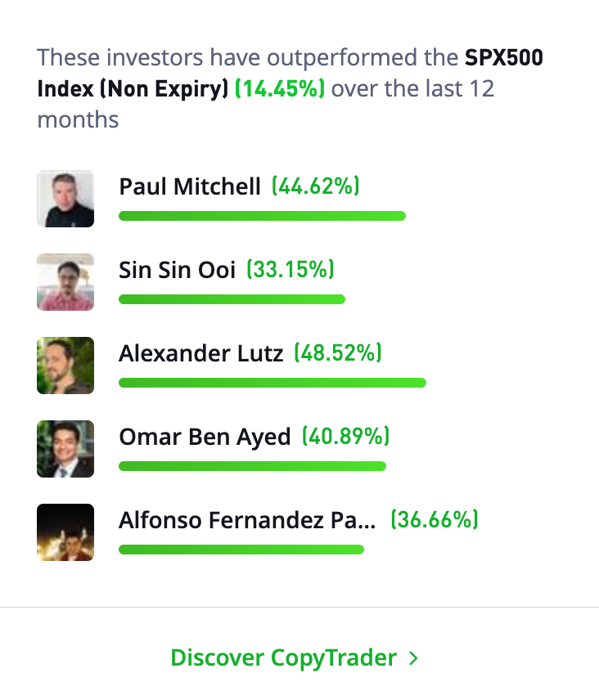Click Alexander Lutz's green performance bar

272,383
